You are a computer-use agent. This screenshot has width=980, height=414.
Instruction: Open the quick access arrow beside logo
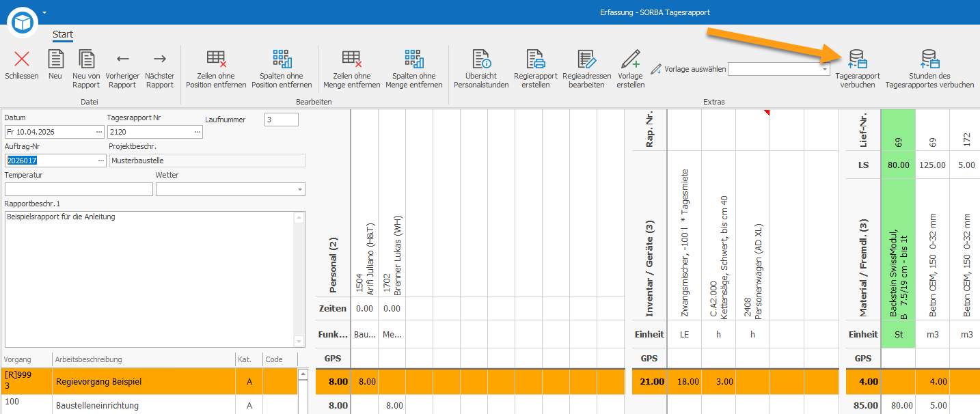[44, 12]
